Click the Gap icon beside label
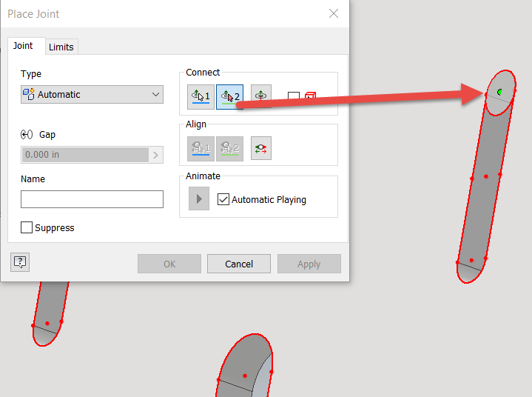 (27, 135)
